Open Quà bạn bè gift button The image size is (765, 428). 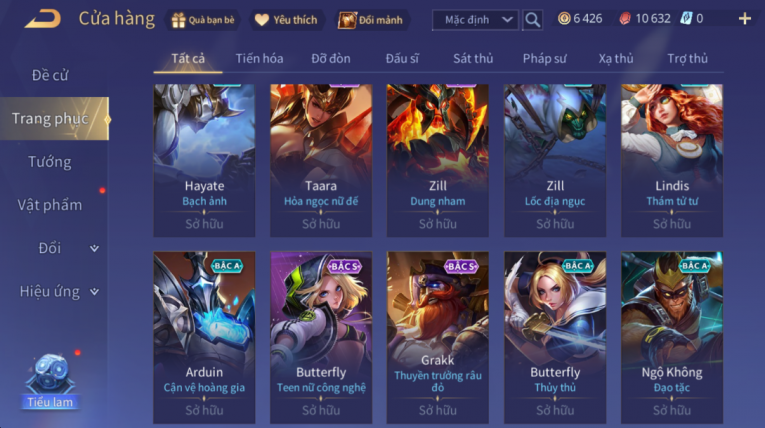pos(203,20)
